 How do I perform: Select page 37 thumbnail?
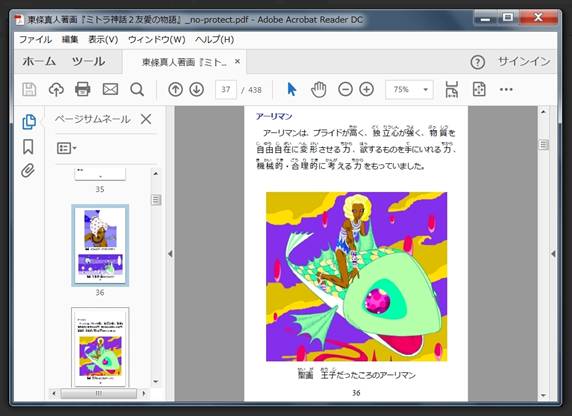click(x=100, y=347)
